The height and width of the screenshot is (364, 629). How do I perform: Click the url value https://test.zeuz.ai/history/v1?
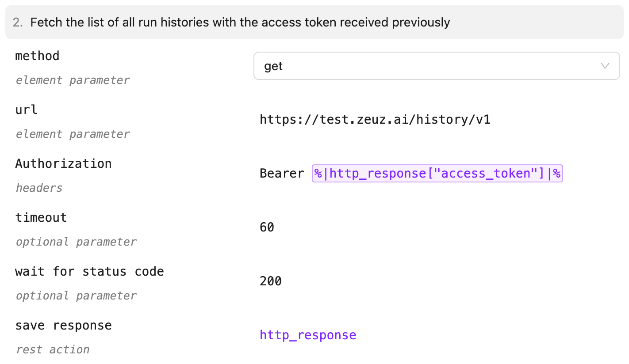coord(375,119)
